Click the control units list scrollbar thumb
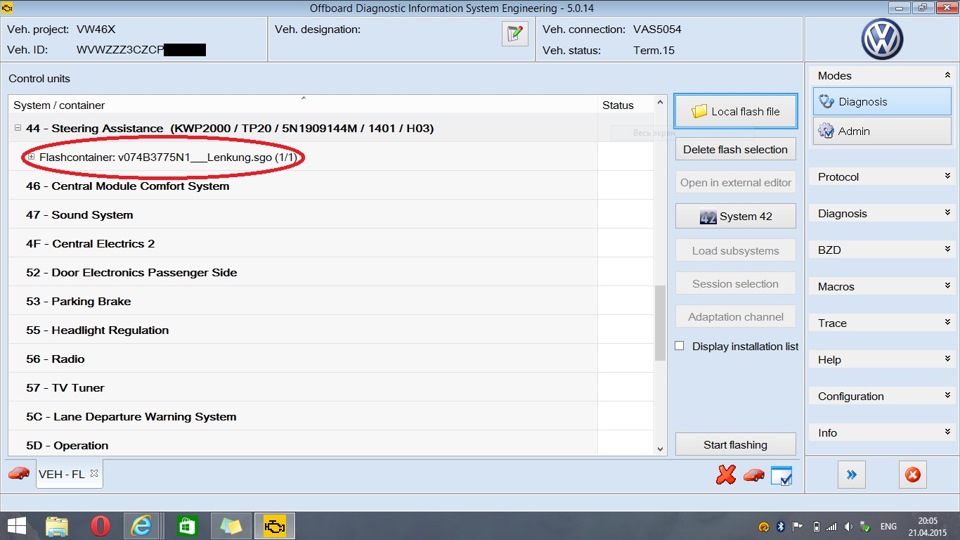 660,323
